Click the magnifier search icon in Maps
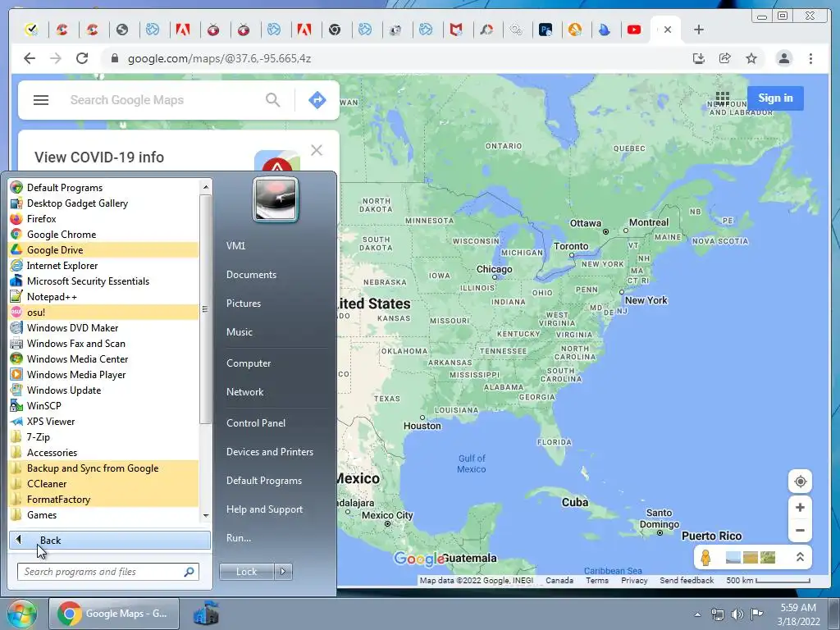840x630 pixels. [x=272, y=99]
